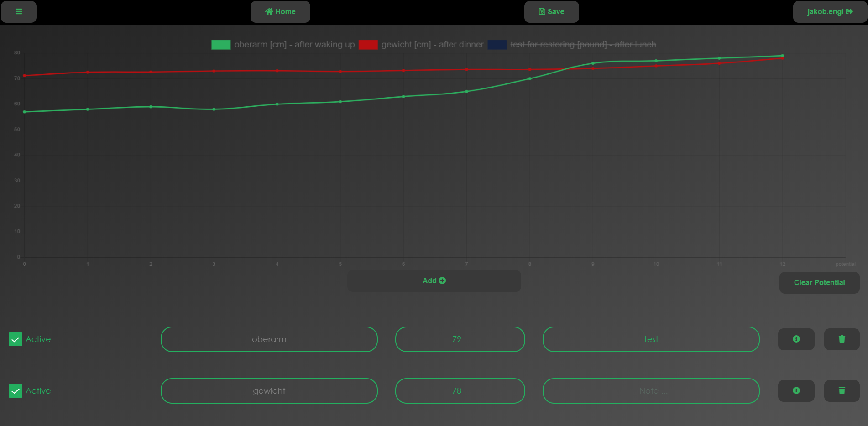Toggle test for restoring blue swatch

pyautogui.click(x=497, y=45)
